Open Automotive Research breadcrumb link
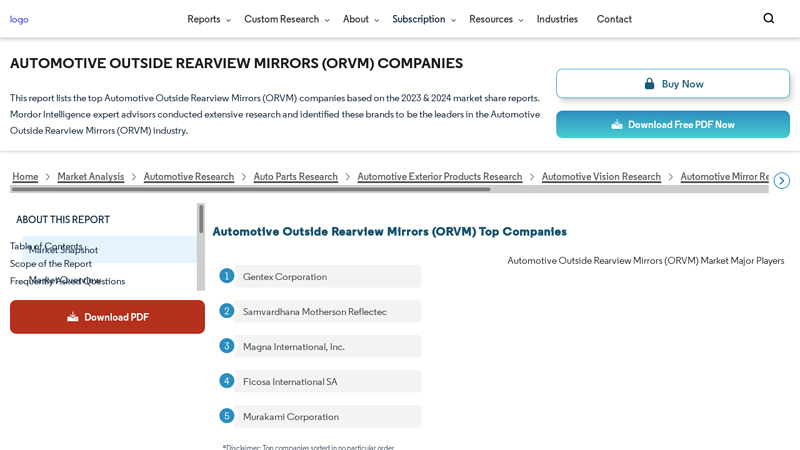This screenshot has width=800, height=450. coord(189,177)
